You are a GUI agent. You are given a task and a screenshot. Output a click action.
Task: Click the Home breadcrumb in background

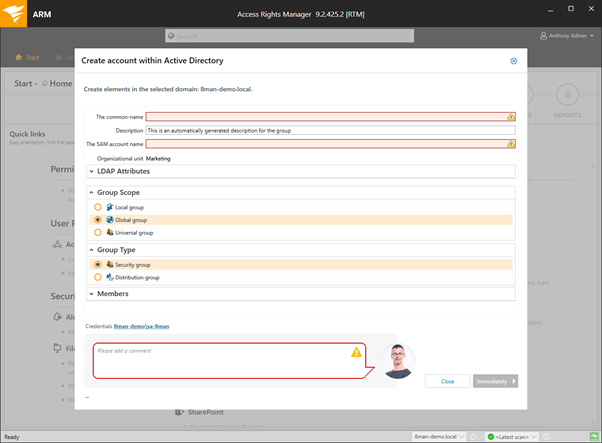[61, 83]
